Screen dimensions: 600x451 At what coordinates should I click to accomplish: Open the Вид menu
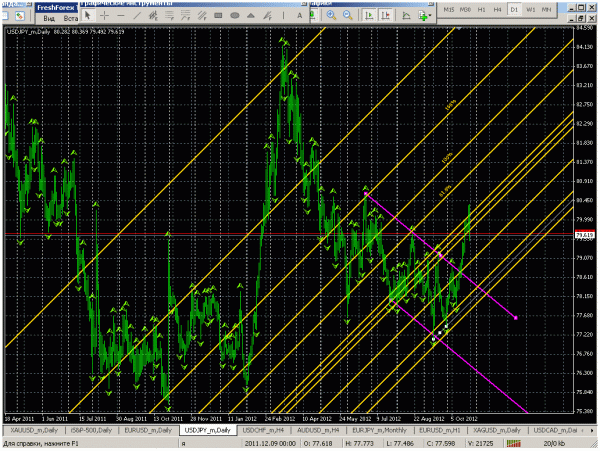coord(49,18)
